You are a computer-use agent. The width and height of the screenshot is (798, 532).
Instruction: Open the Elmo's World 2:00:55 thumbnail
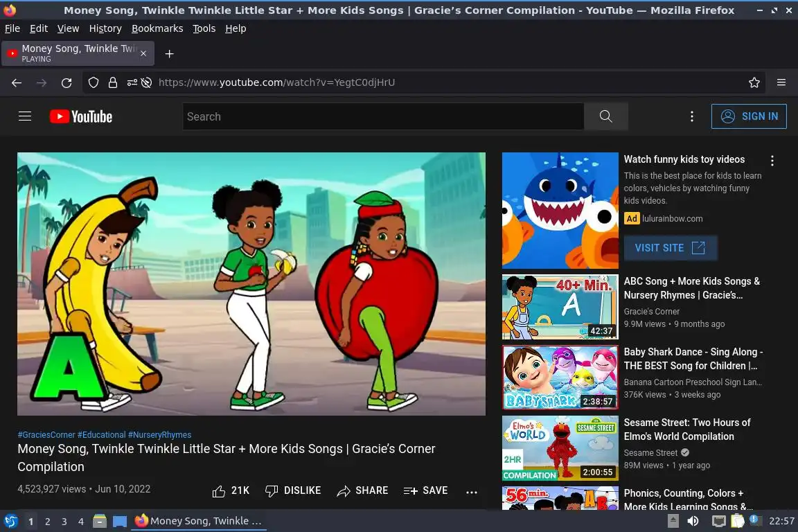pyautogui.click(x=560, y=448)
